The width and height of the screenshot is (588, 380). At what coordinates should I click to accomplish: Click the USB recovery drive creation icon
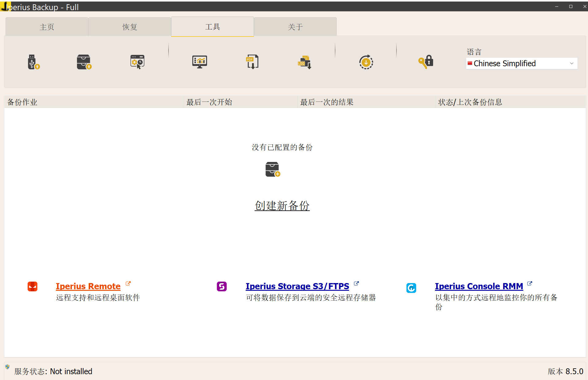point(34,62)
